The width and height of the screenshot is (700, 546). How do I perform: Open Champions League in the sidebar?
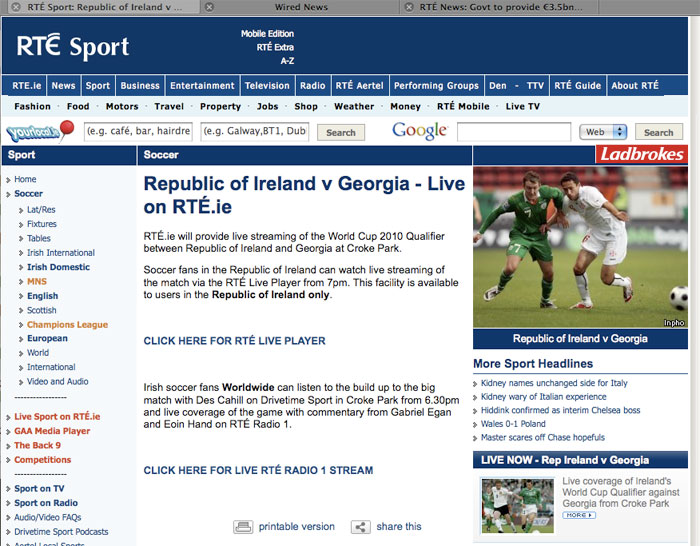pos(67,325)
